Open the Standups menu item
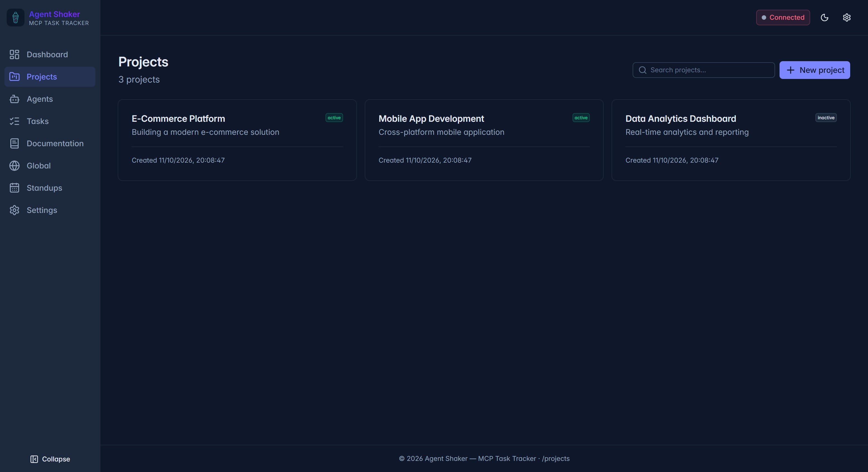868x472 pixels. point(50,188)
